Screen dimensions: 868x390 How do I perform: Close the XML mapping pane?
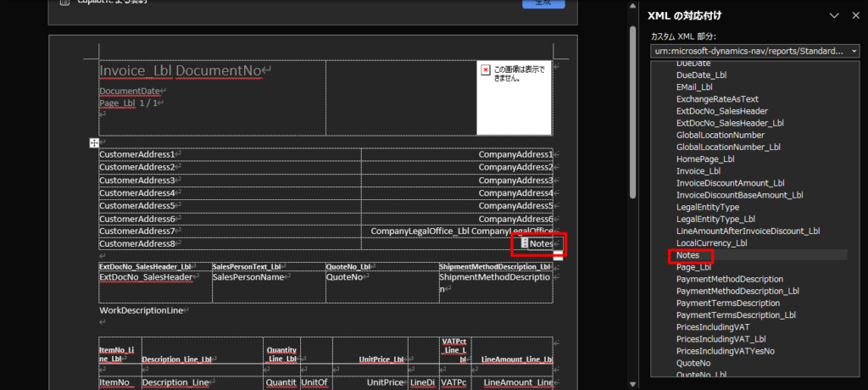tap(854, 15)
